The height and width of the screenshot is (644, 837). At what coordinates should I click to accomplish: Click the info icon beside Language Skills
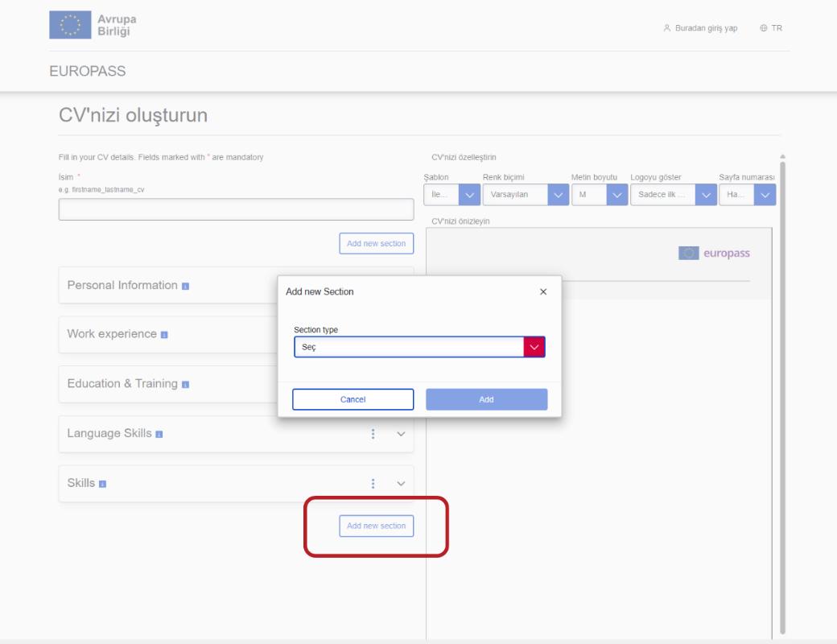tap(159, 435)
